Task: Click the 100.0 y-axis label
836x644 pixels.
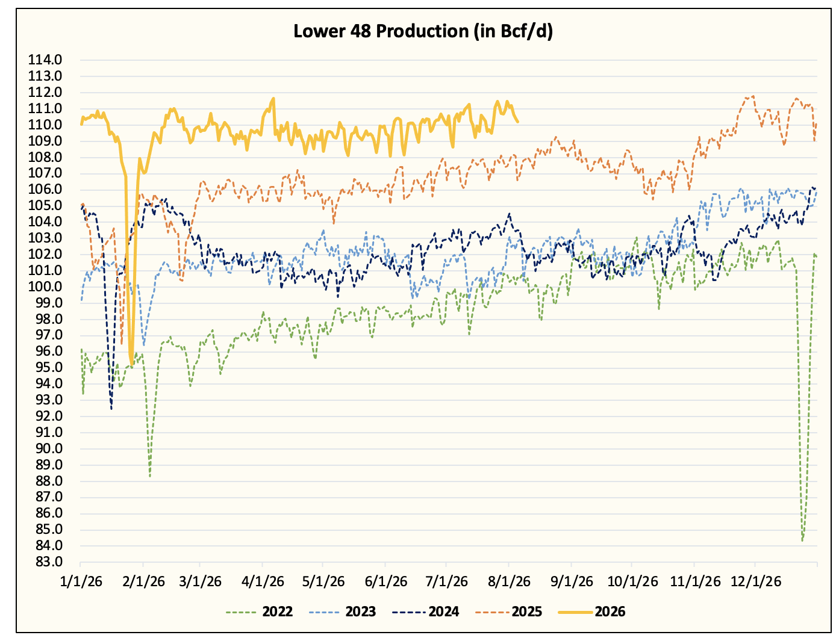Action: pos(45,286)
